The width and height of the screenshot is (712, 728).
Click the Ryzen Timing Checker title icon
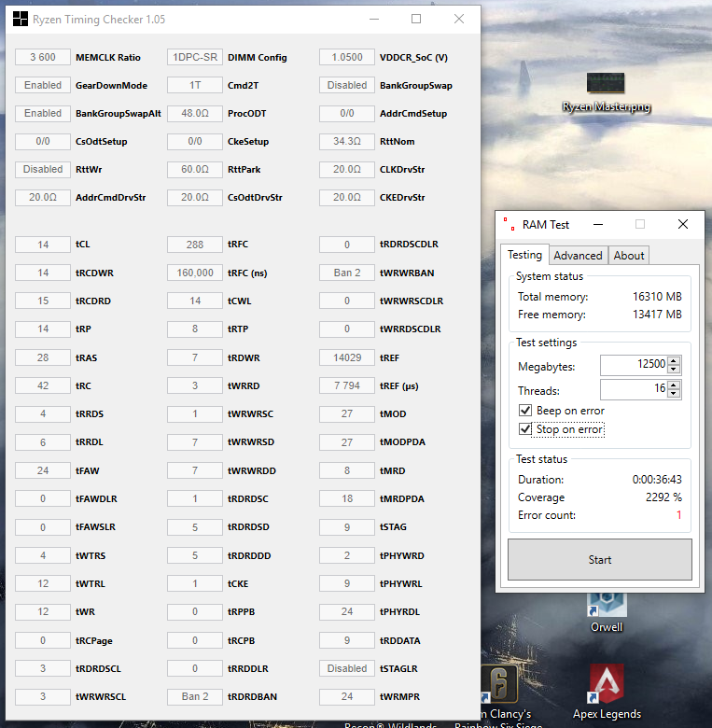click(x=20, y=19)
